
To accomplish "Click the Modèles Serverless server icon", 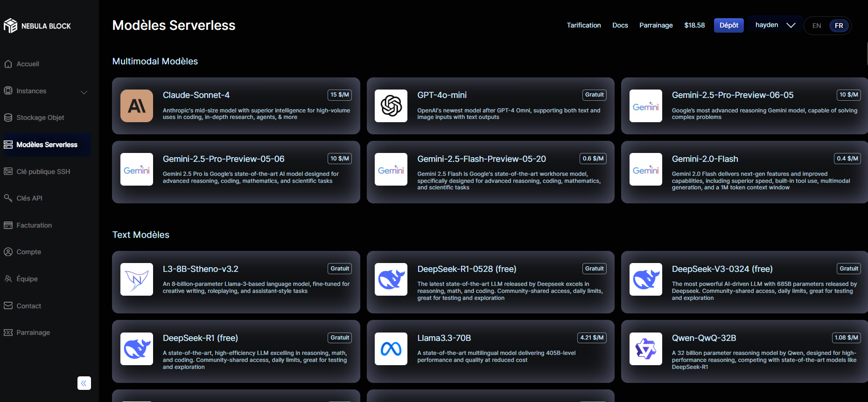I will (8, 145).
